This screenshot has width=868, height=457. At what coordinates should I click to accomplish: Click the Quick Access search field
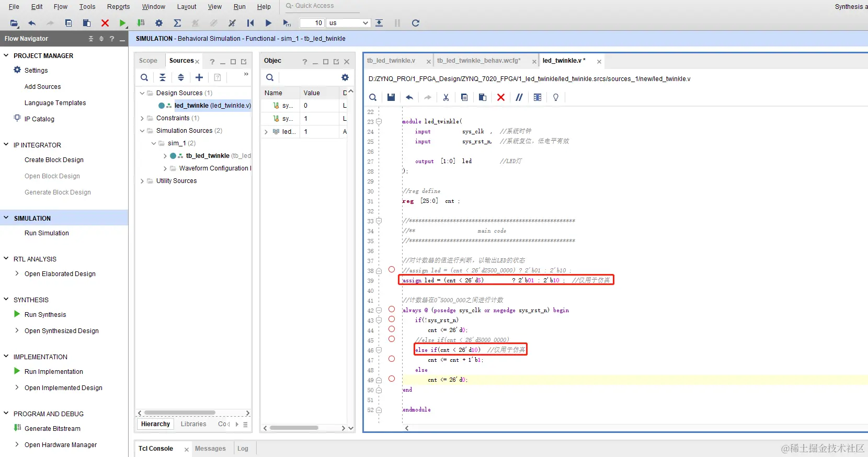(x=322, y=6)
